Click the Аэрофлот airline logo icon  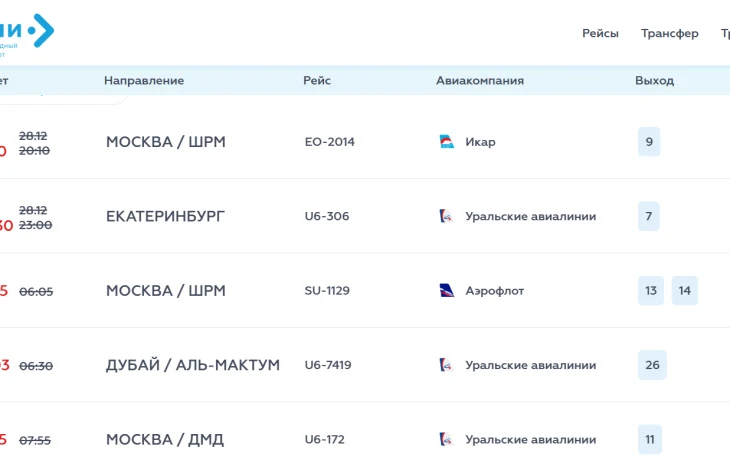point(446,291)
